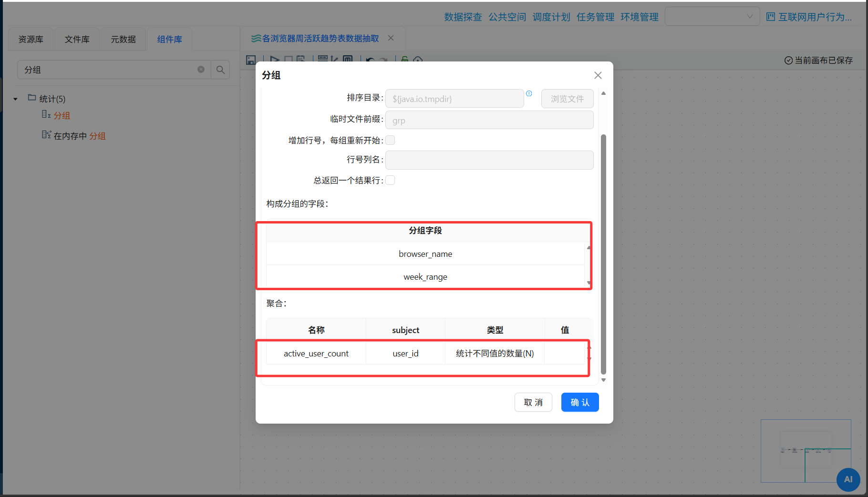Click the 分组字段 table scroll down arrow
Viewport: 868px width, 497px height.
click(589, 283)
